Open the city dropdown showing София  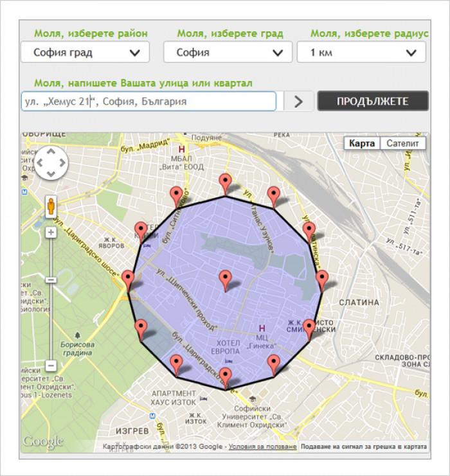(228, 52)
